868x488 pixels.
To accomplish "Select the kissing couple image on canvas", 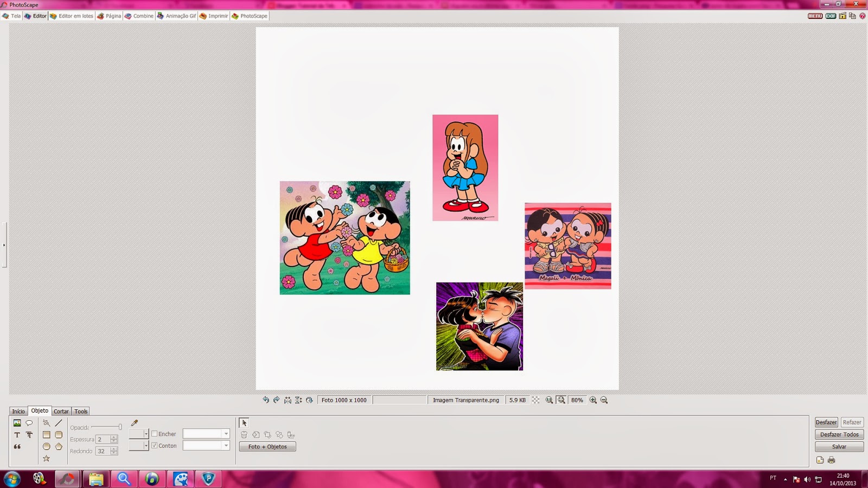I will click(x=480, y=326).
